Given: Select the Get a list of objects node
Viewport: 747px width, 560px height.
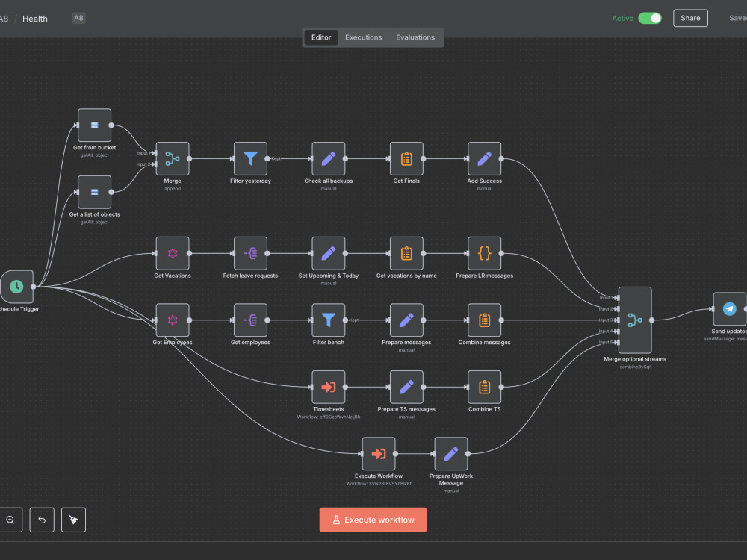Looking at the screenshot, I should tap(94, 192).
